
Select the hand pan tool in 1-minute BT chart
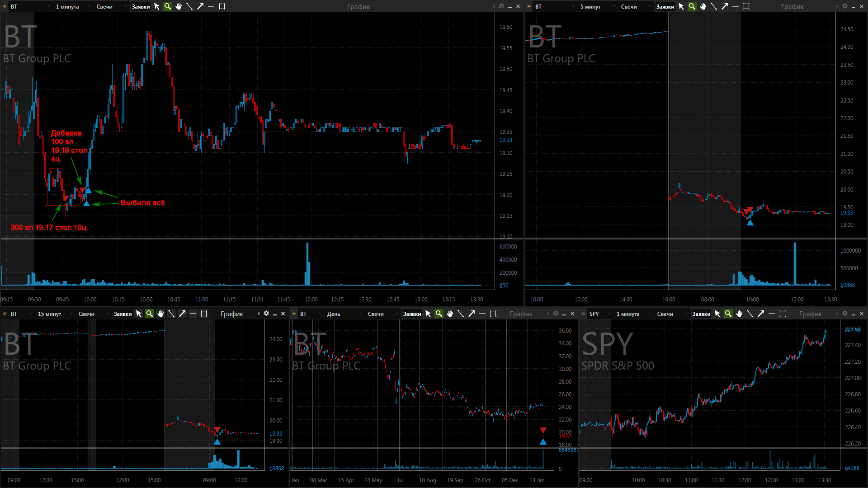click(179, 6)
